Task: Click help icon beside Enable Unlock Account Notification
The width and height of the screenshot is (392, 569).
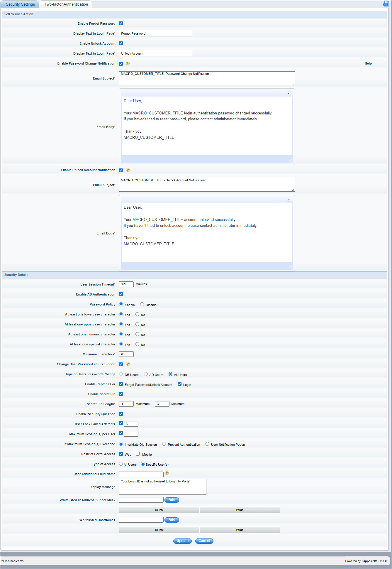Action: click(x=128, y=170)
